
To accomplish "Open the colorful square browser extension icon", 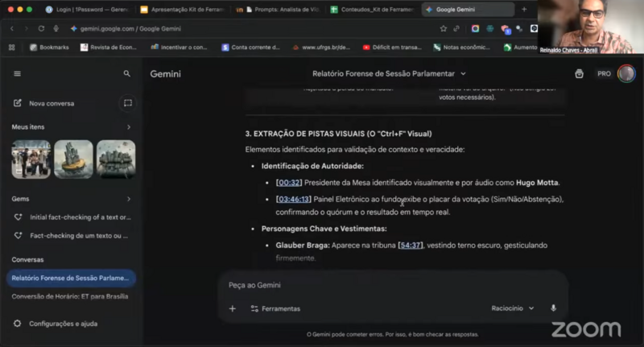I will pyautogui.click(x=475, y=29).
